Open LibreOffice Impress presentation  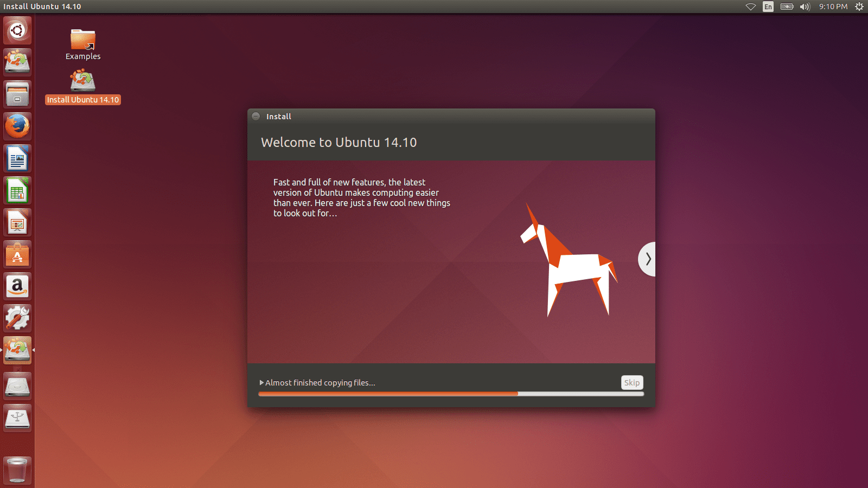point(17,222)
